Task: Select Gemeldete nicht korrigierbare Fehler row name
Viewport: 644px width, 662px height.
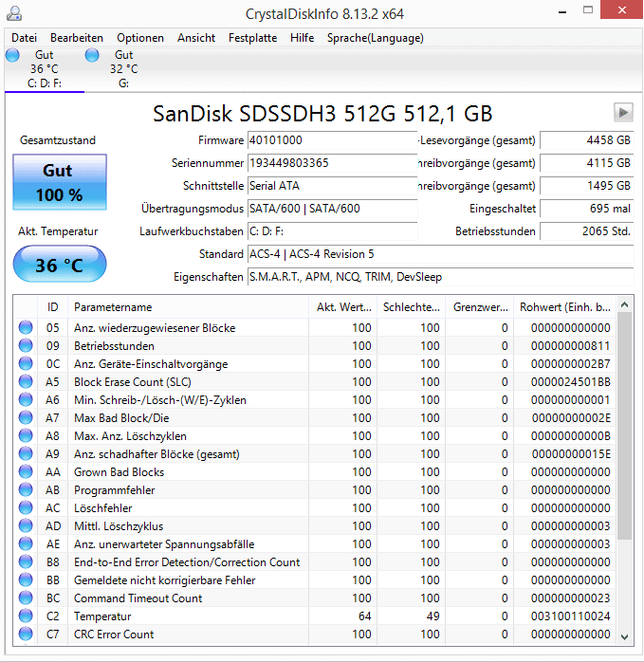Action: click(165, 580)
